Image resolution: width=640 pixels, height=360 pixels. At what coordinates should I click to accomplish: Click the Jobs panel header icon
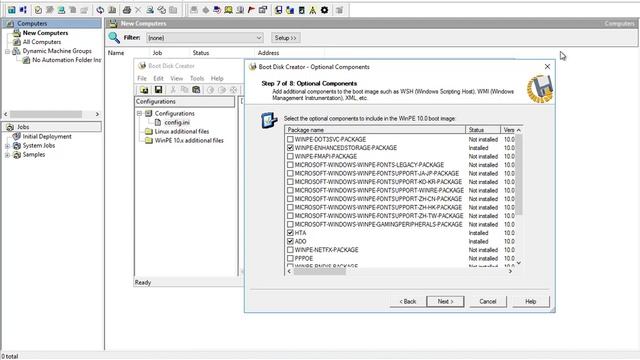point(10,127)
